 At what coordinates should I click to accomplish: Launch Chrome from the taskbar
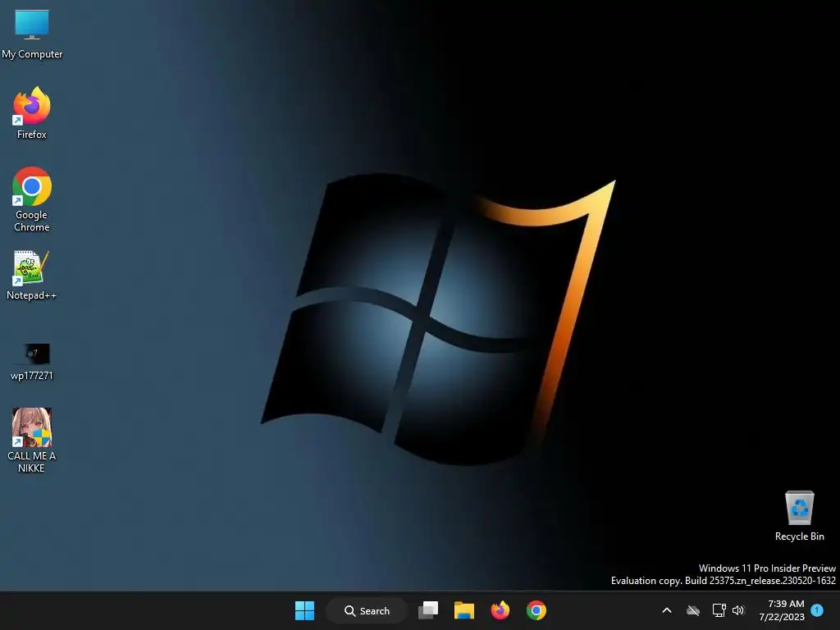(536, 610)
